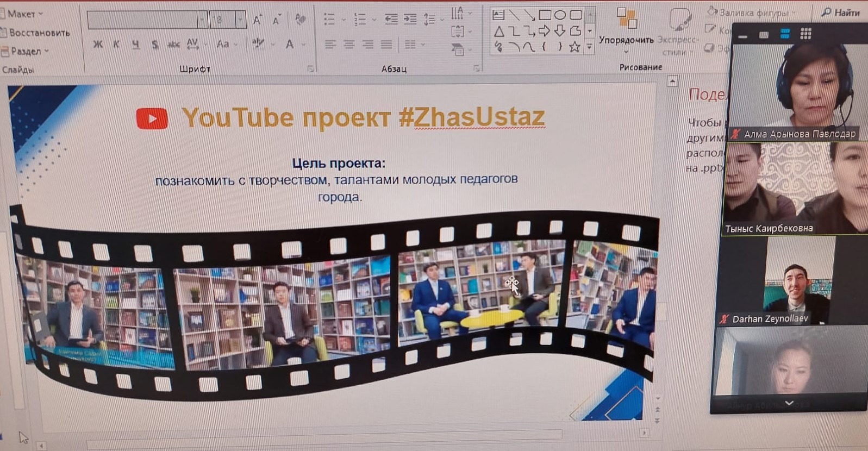
Task: Click the slide title #ZhasUstaz text
Action: click(471, 117)
